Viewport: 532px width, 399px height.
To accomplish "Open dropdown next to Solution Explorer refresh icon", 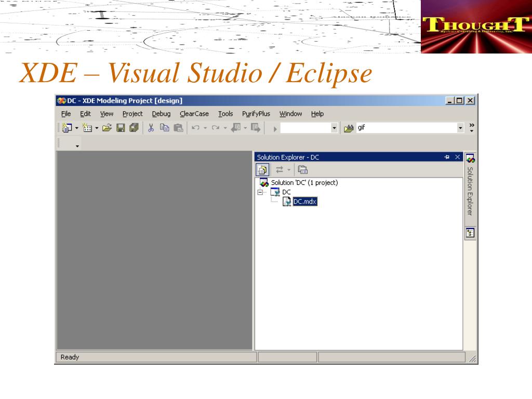I will (x=289, y=170).
